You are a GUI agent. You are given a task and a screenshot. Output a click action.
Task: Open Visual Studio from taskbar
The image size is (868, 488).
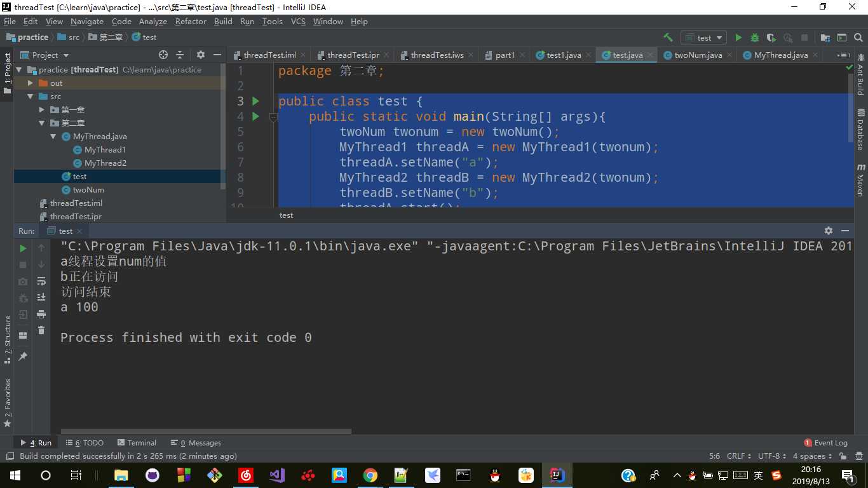(x=277, y=475)
